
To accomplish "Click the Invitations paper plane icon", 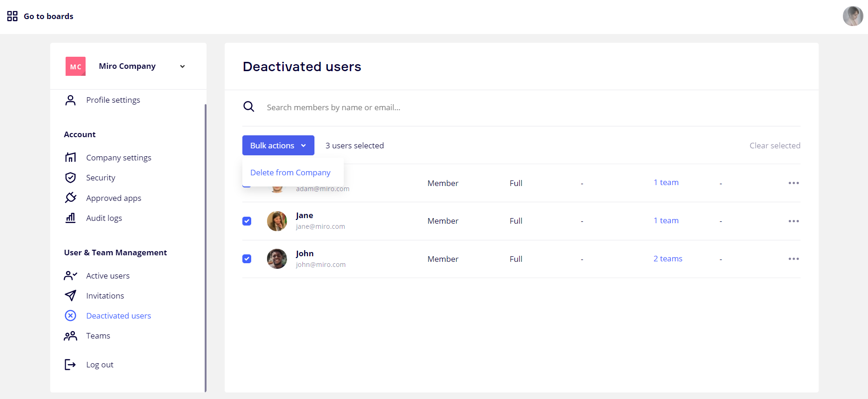I will (x=70, y=296).
